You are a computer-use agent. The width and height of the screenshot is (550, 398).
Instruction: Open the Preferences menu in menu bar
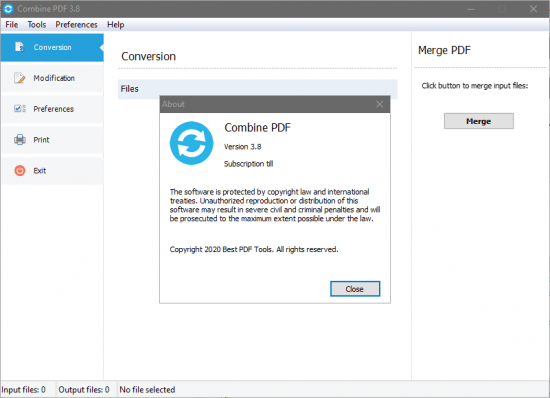pyautogui.click(x=76, y=25)
